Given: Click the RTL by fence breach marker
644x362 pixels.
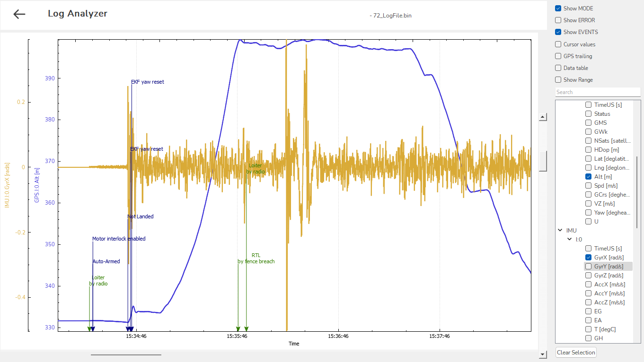Looking at the screenshot, I should [256, 258].
